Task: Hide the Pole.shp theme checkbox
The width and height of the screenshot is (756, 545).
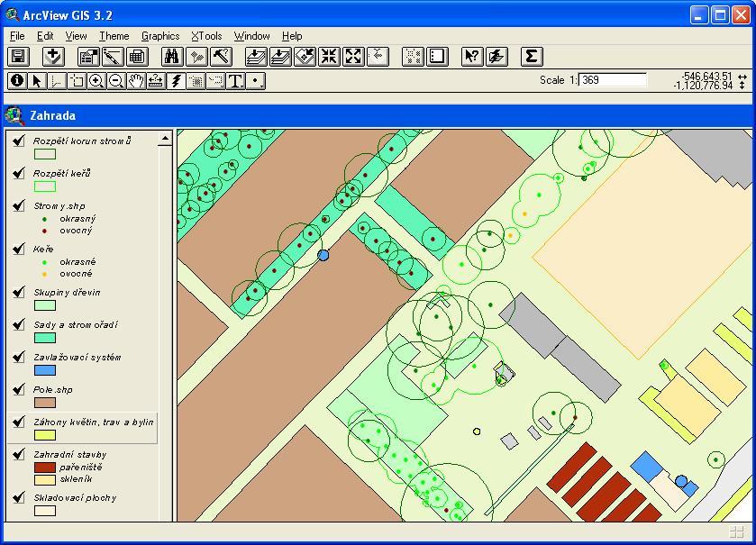Action: tap(19, 389)
